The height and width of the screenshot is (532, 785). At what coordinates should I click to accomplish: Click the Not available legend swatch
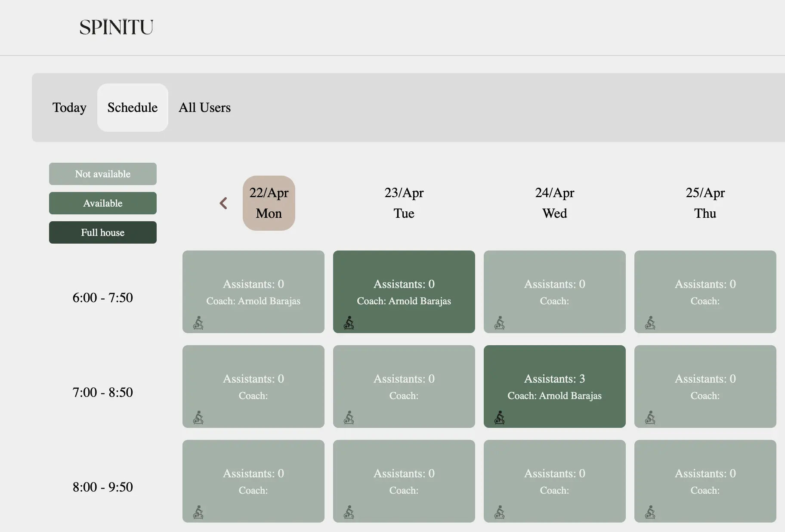(103, 174)
